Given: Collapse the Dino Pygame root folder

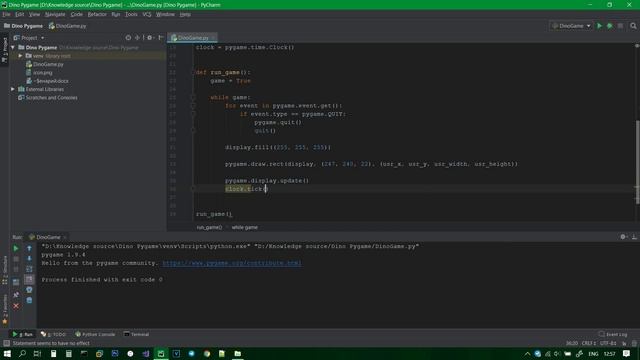Looking at the screenshot, I should [13, 47].
